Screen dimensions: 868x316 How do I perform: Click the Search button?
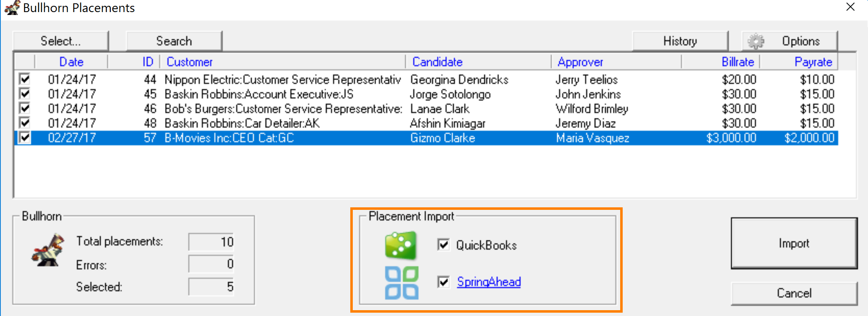point(174,41)
